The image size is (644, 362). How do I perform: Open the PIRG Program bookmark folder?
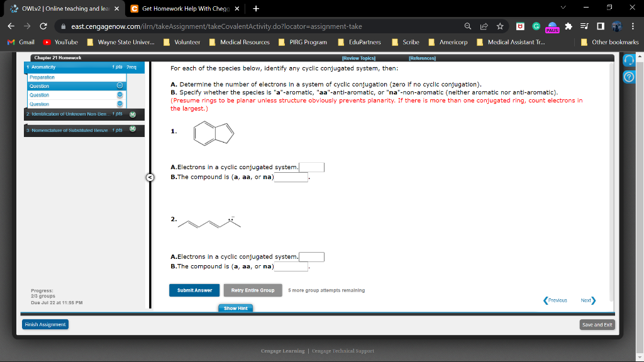click(x=303, y=42)
